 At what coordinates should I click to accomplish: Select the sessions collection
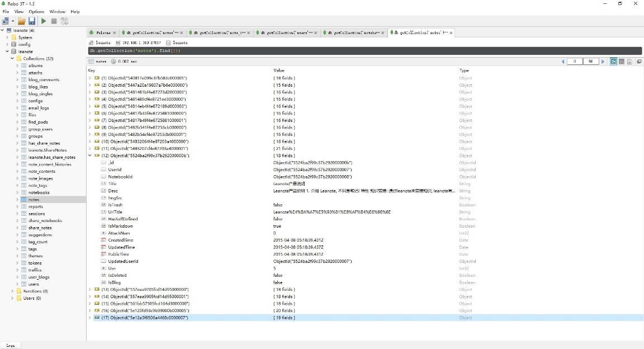coord(36,214)
